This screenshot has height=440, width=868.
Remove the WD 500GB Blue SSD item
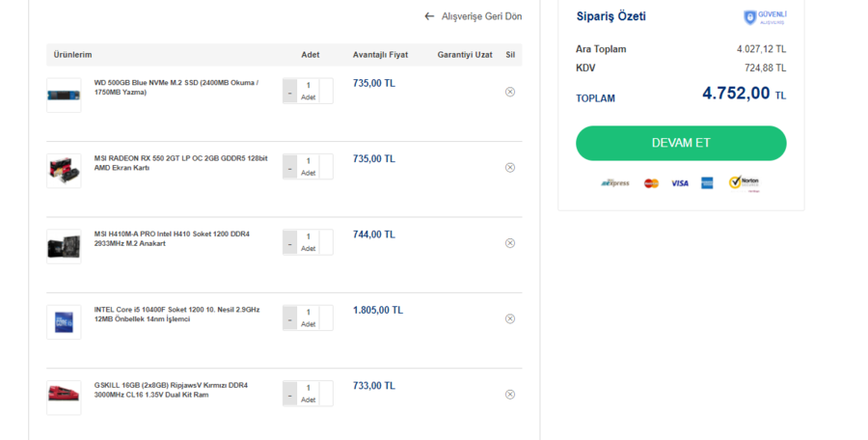point(510,92)
